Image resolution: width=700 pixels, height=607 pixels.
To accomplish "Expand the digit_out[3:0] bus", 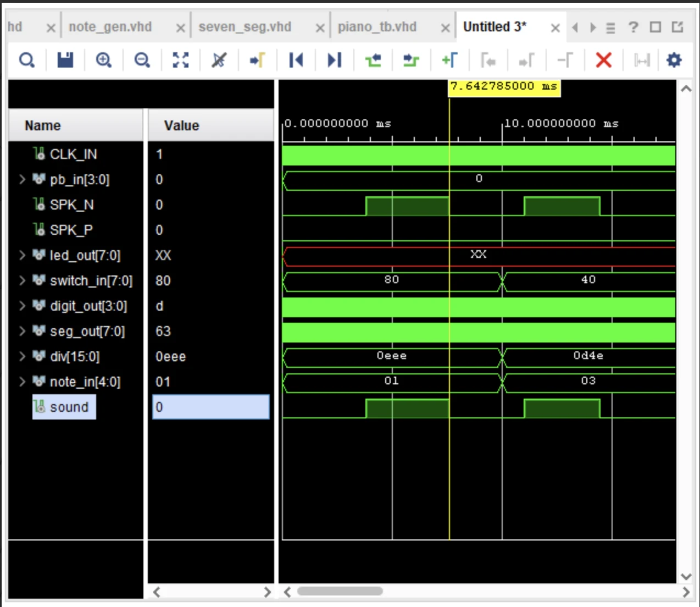I will point(22,306).
